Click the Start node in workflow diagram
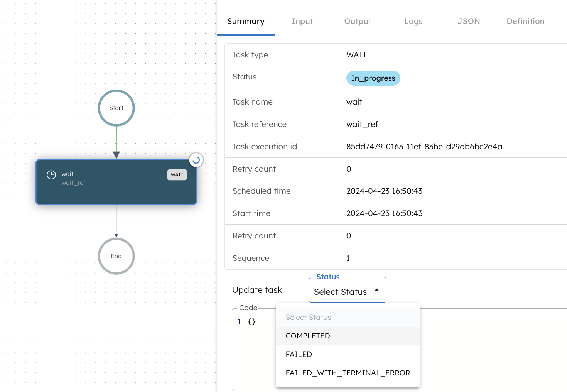The height and width of the screenshot is (392, 567). [116, 108]
